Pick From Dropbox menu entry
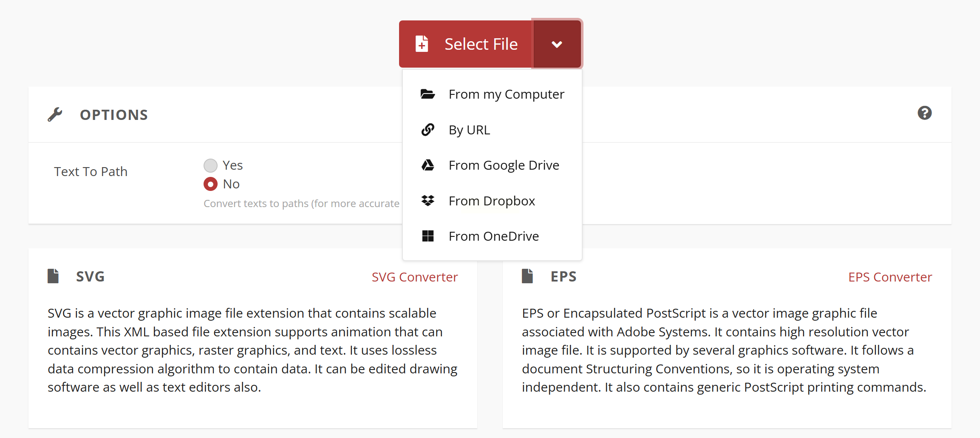Viewport: 980px width, 438px height. (x=492, y=201)
